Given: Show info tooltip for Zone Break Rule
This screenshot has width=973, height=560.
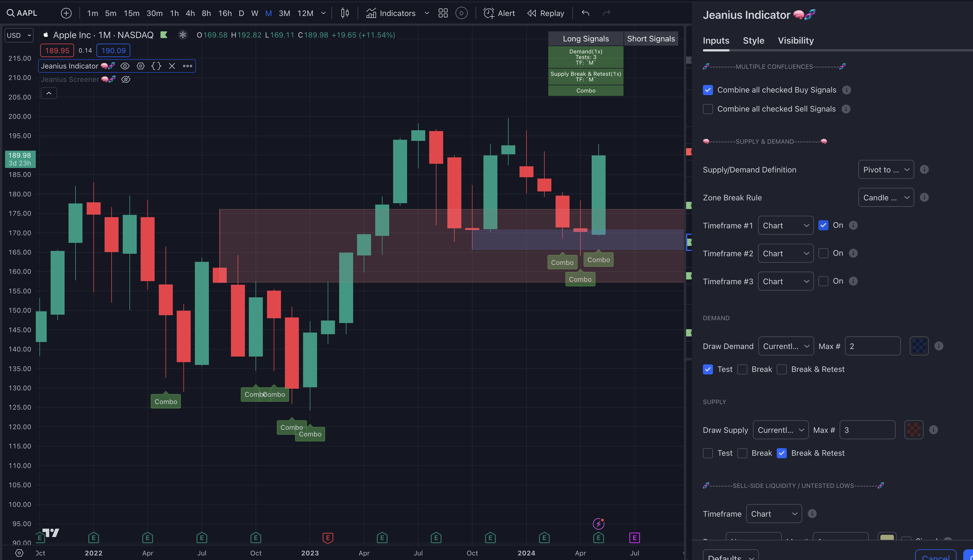Looking at the screenshot, I should (924, 198).
